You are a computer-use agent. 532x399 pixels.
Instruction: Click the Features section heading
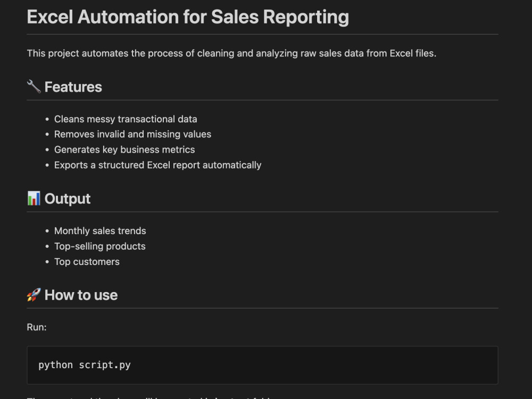[73, 87]
